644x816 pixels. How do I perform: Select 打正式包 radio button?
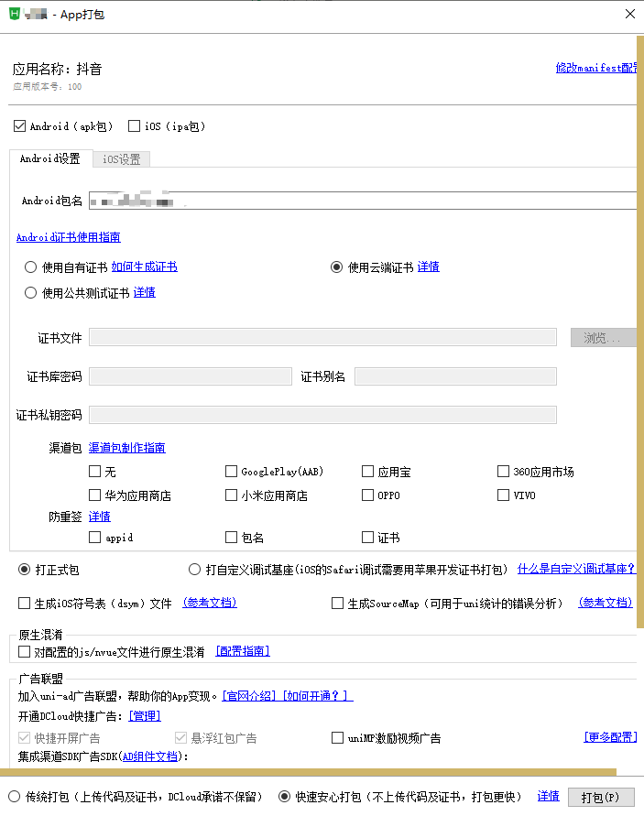coord(24,570)
